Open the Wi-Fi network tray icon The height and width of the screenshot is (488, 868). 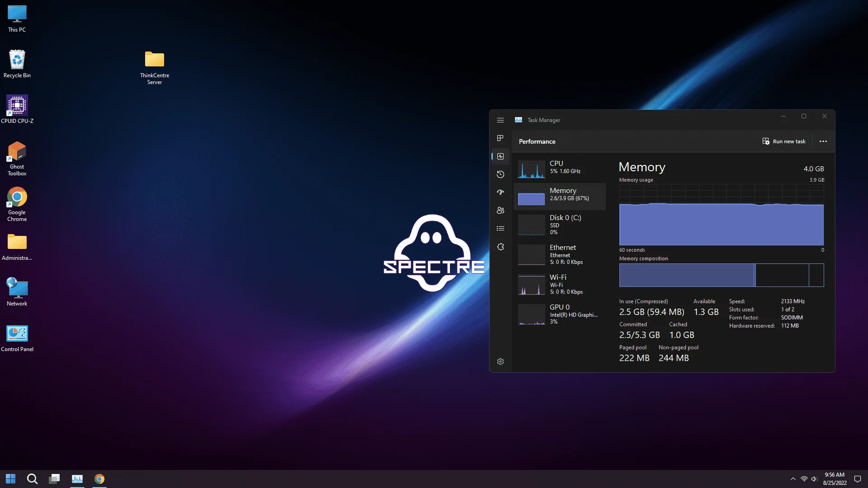click(804, 479)
